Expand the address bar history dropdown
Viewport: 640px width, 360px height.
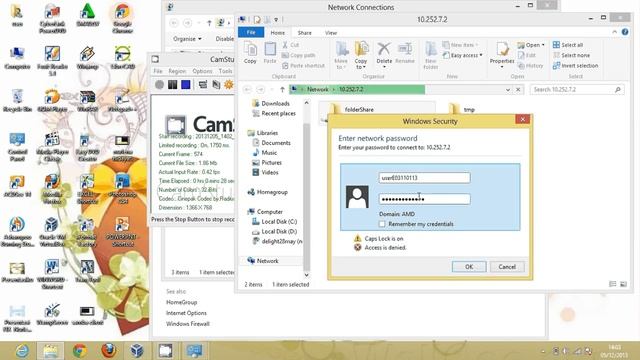click(508, 89)
